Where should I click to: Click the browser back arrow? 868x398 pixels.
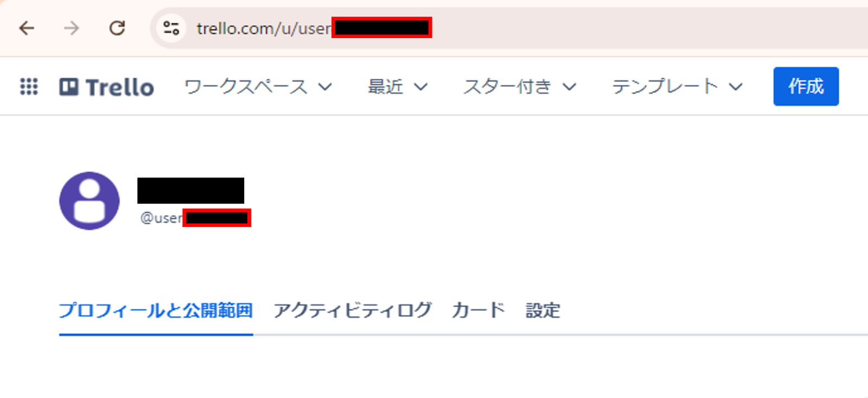(x=27, y=28)
